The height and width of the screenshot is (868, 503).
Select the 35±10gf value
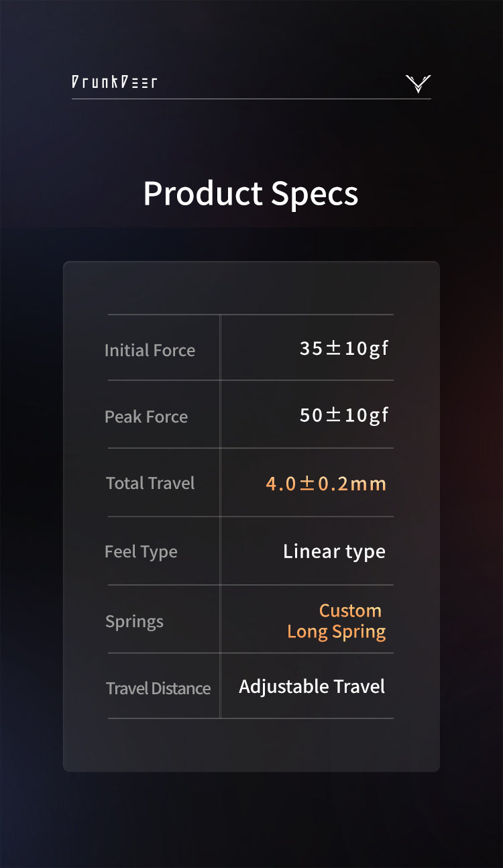pos(344,349)
